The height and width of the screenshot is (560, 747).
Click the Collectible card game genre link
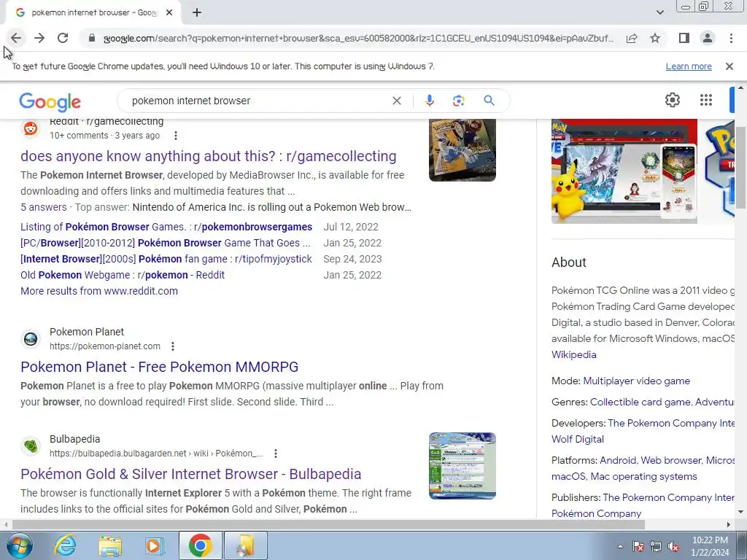[x=640, y=402]
